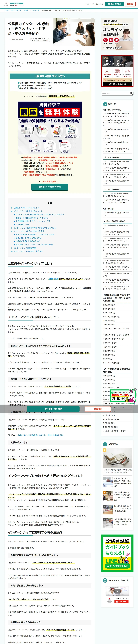The width and height of the screenshot is (138, 644).
Task: Open コラムトップ in the top navigation
Action: (89, 4)
